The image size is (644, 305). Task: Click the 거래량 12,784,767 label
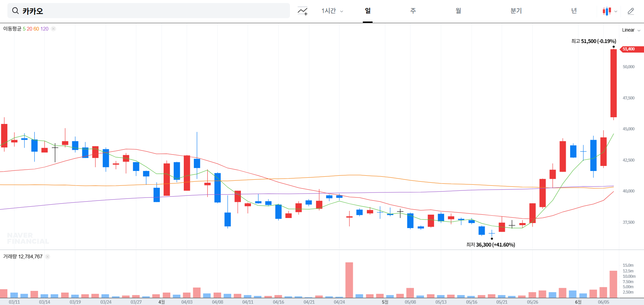(23, 257)
